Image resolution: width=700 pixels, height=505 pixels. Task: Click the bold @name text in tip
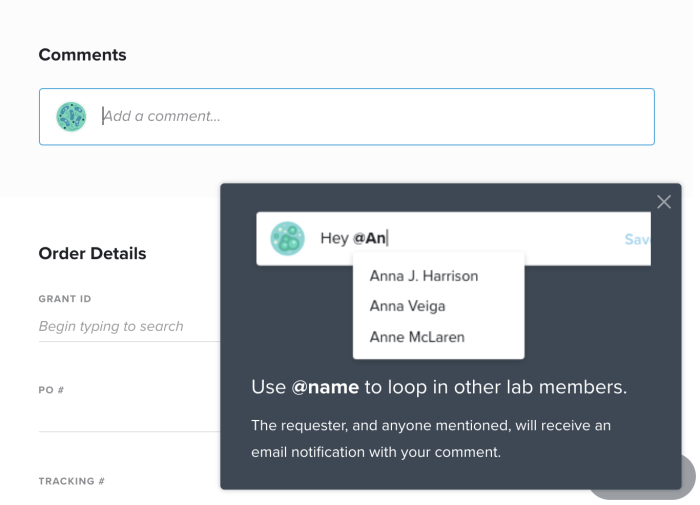point(325,387)
